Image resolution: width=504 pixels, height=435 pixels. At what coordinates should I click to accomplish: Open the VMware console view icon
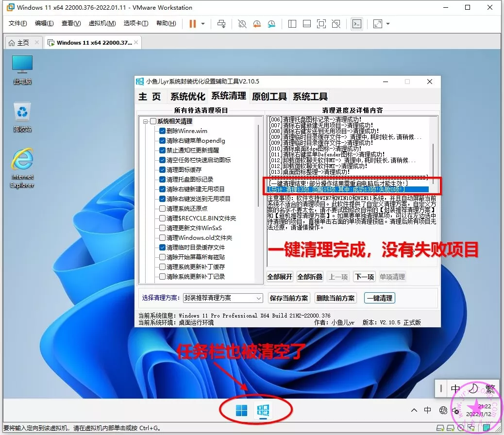pos(356,24)
